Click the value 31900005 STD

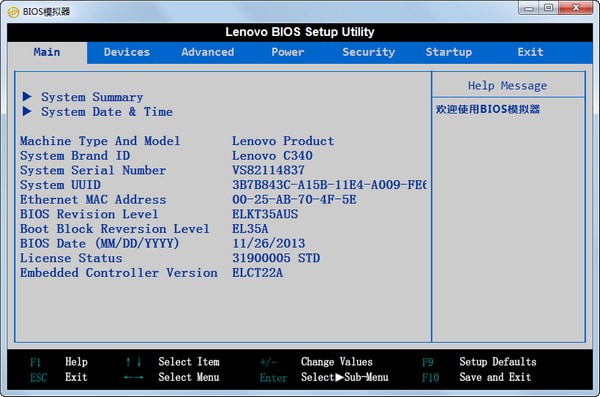(276, 258)
